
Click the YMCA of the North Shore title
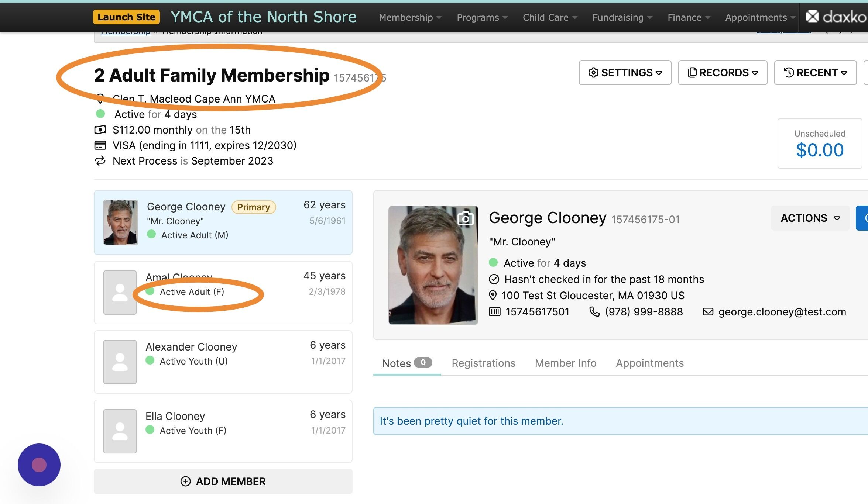264,17
